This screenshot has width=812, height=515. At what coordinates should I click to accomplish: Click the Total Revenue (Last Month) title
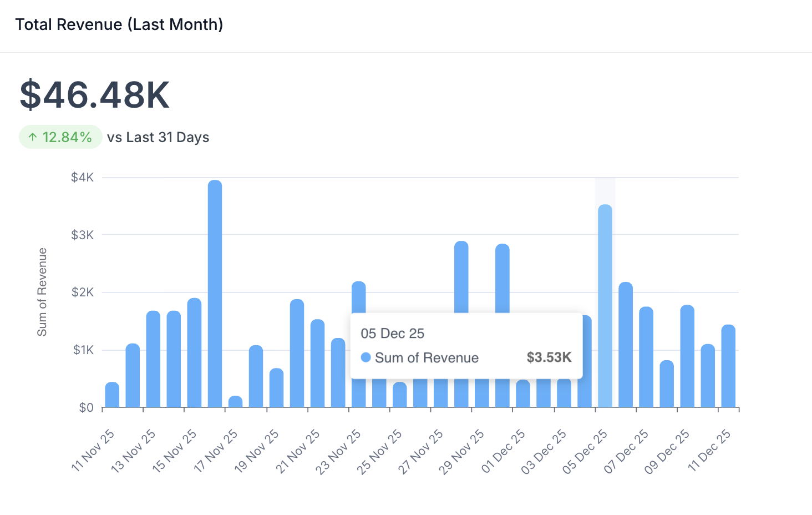(119, 24)
